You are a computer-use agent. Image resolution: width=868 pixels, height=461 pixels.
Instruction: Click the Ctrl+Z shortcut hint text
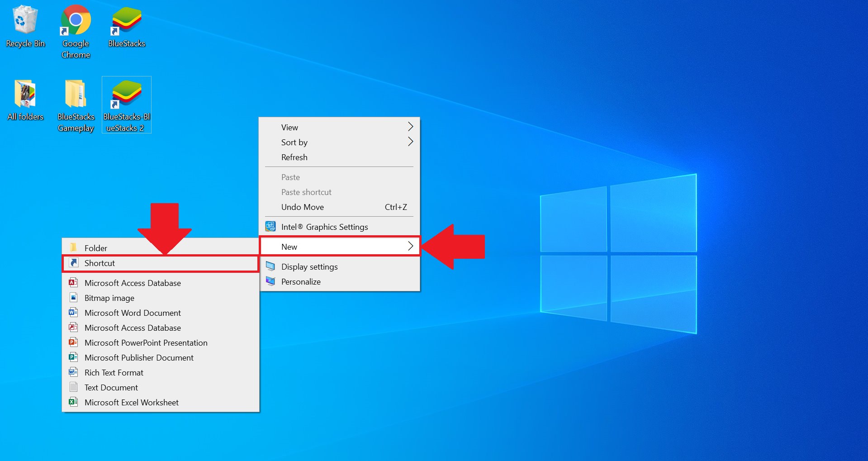coord(396,207)
